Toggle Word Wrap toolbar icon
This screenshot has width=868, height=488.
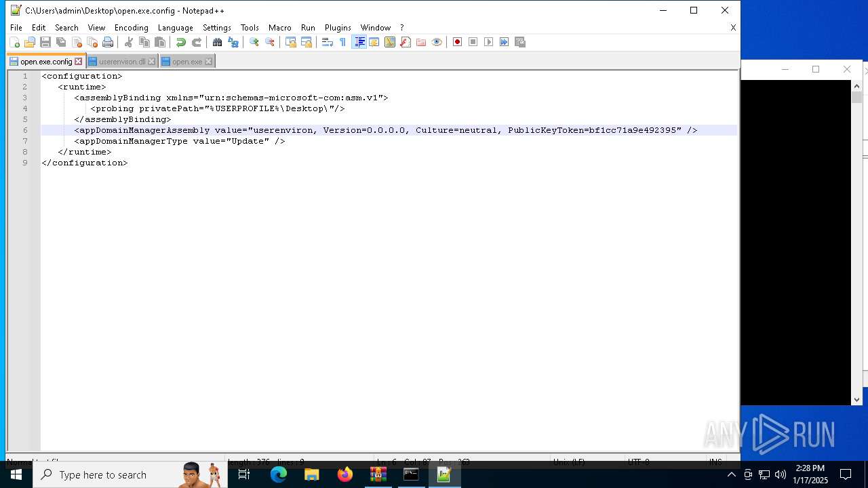click(x=328, y=42)
